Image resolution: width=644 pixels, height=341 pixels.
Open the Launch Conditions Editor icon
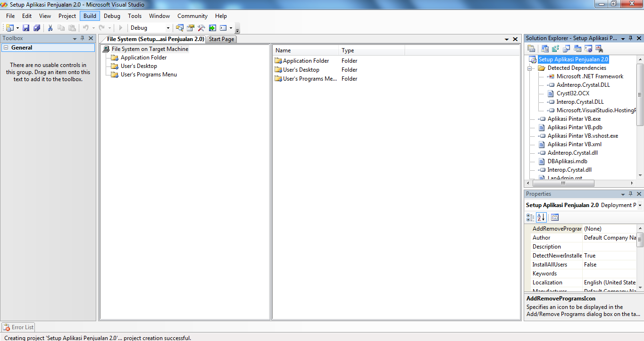tap(599, 49)
